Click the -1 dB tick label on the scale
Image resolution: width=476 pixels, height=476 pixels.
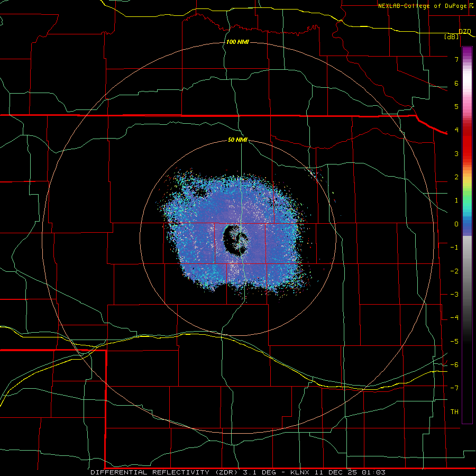pos(454,248)
